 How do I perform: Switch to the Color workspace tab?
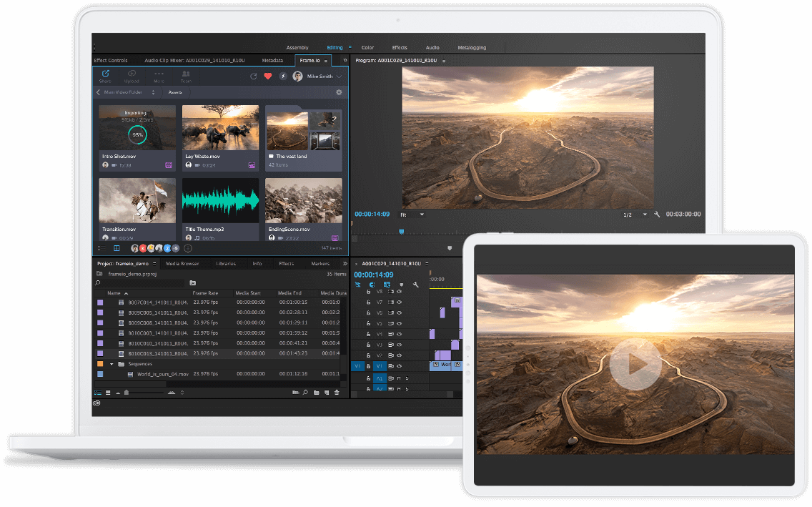point(367,48)
